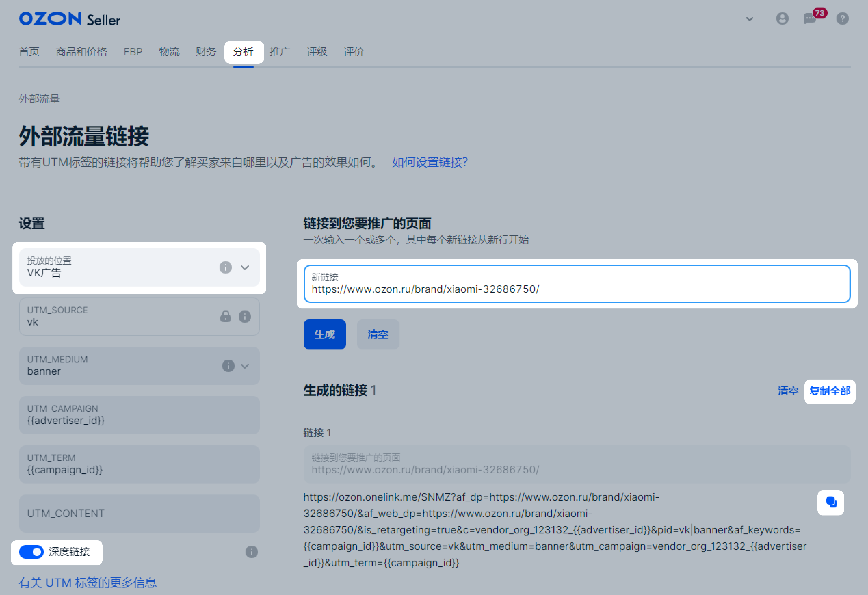The height and width of the screenshot is (595, 868).
Task: Toggle the 深度链接 switch
Action: [31, 552]
